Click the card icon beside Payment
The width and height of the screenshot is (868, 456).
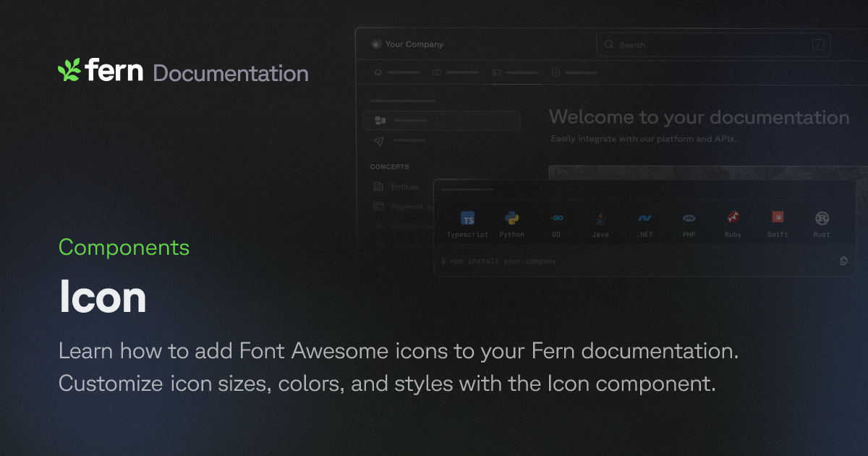tap(378, 206)
